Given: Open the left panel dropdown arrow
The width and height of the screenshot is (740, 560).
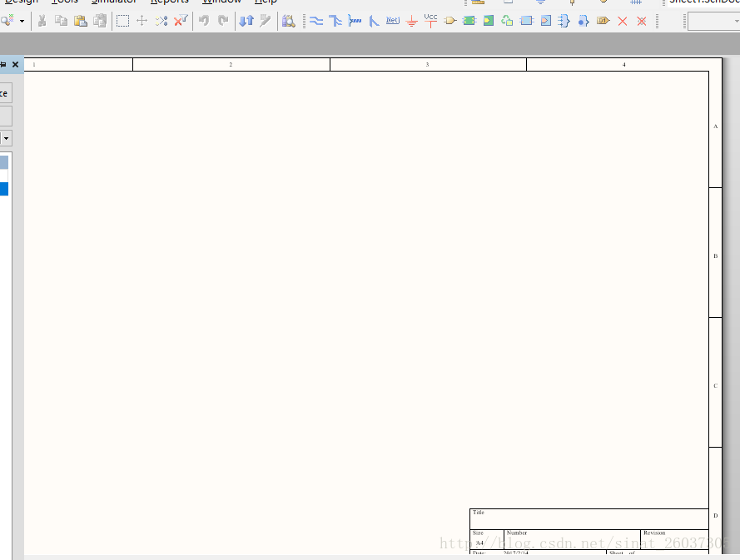Looking at the screenshot, I should click(x=6, y=138).
